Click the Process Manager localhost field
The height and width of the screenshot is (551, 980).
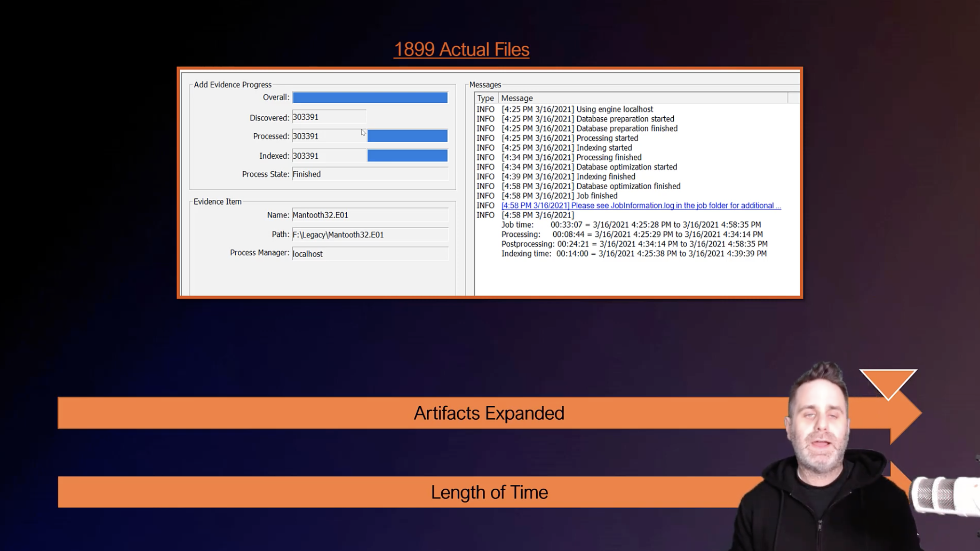(x=369, y=253)
